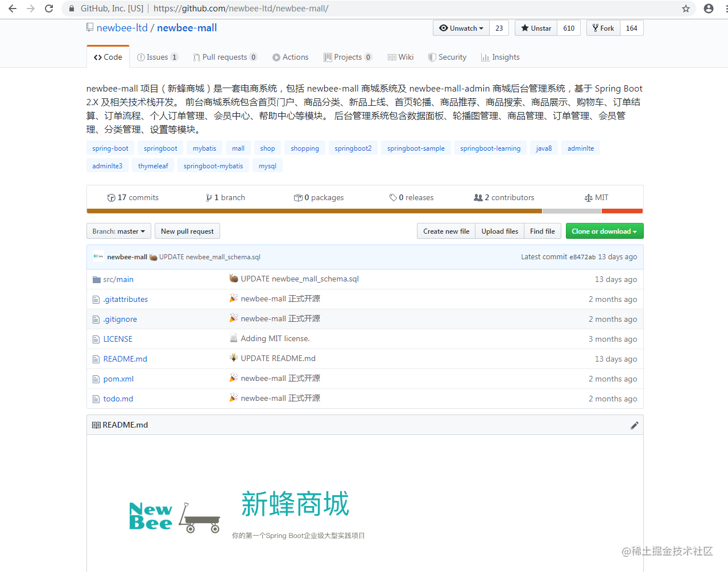Open the Unwatch dropdown

click(461, 28)
